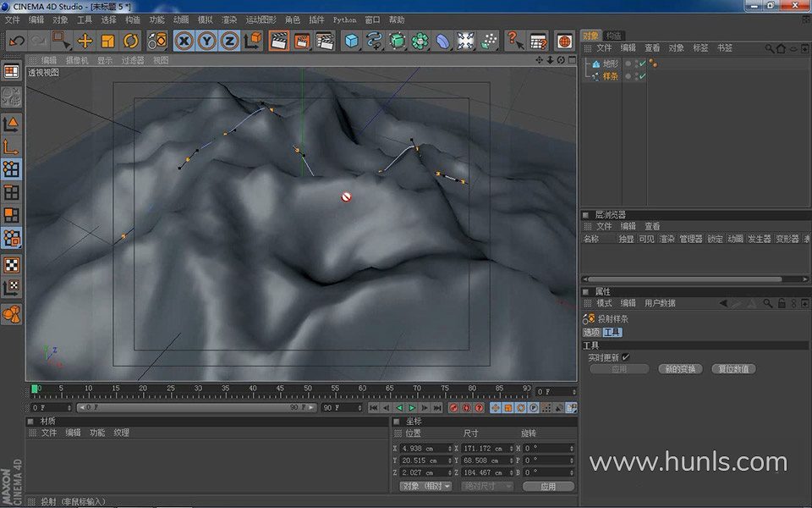The width and height of the screenshot is (812, 508).
Task: Toggle the X axis lock
Action: [x=184, y=40]
